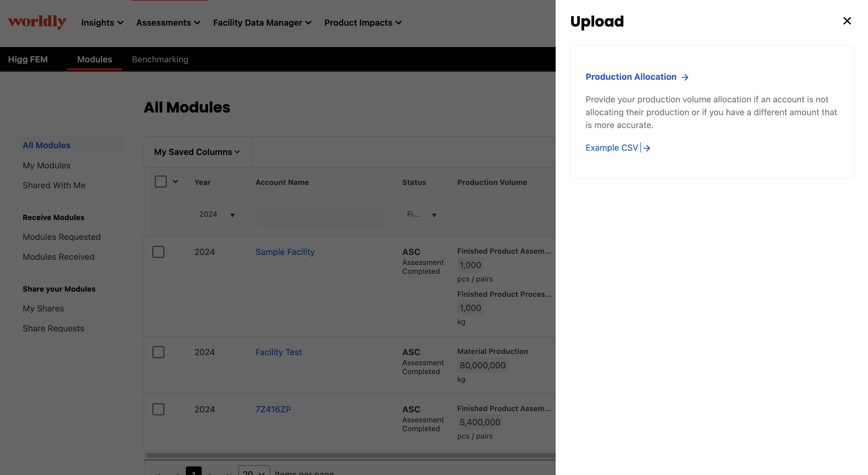Open the Insights menu

point(102,23)
